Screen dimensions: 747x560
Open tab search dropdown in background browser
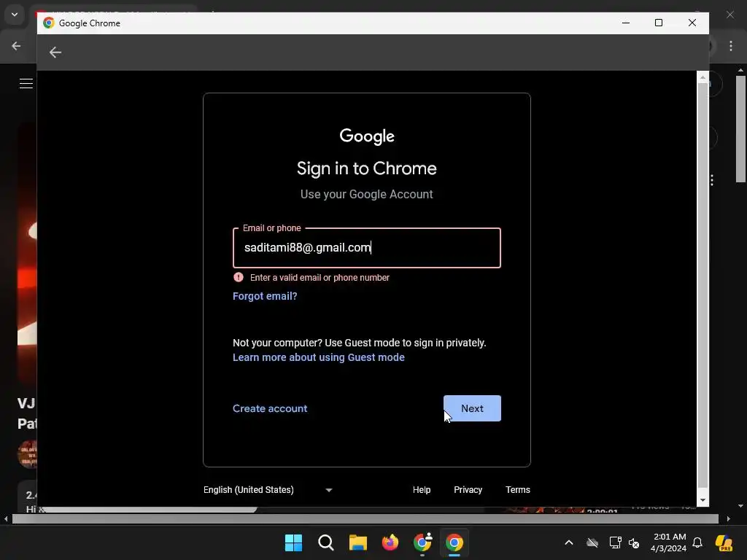click(x=15, y=15)
